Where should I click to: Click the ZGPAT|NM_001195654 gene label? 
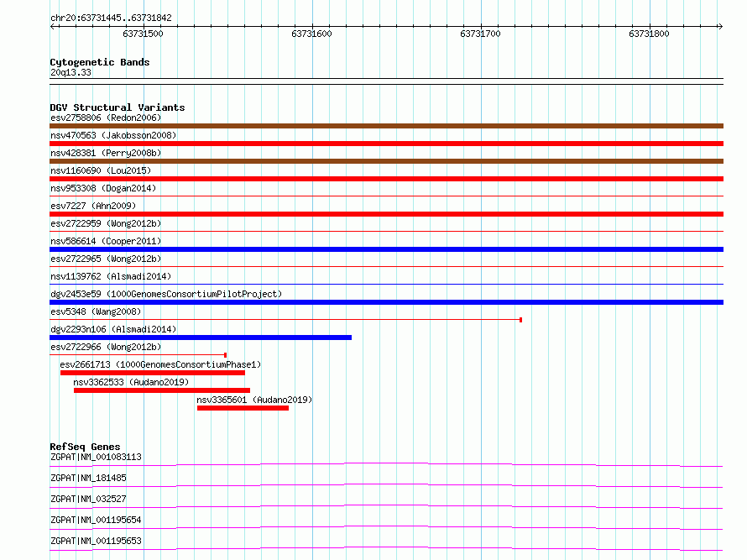click(96, 520)
